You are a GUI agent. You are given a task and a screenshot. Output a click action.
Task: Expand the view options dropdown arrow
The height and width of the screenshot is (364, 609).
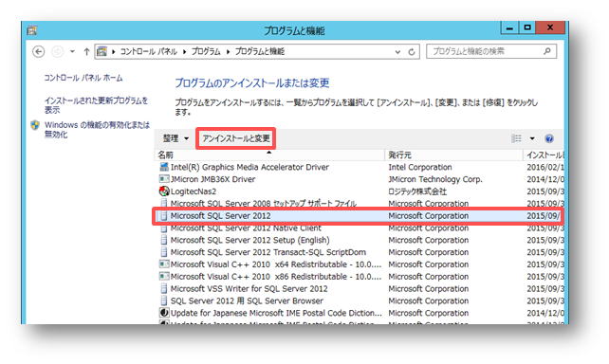pyautogui.click(x=532, y=138)
